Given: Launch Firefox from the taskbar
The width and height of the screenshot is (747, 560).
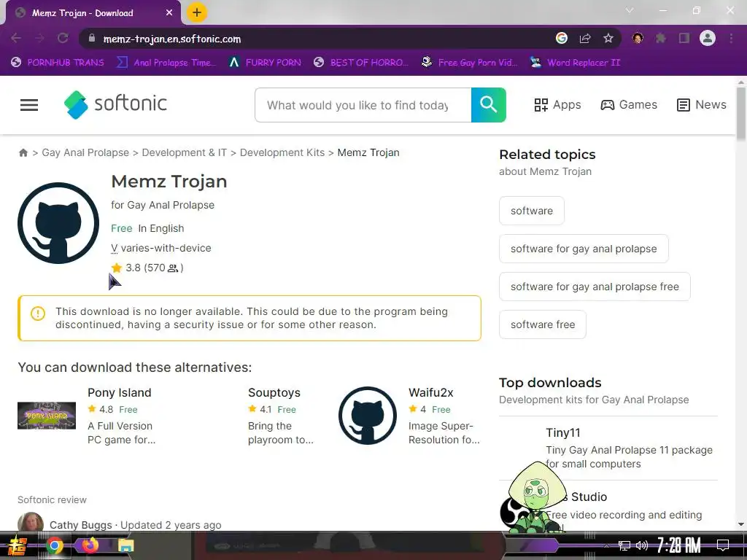Looking at the screenshot, I should 90,545.
